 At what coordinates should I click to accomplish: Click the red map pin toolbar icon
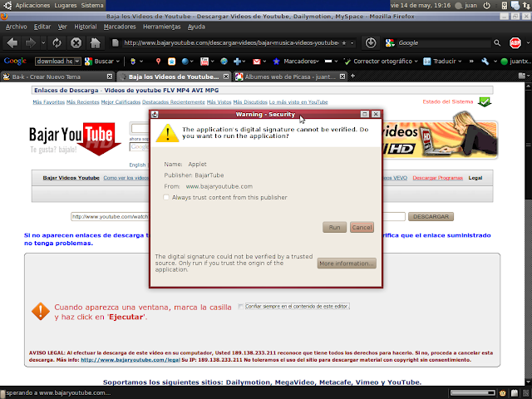(x=158, y=62)
